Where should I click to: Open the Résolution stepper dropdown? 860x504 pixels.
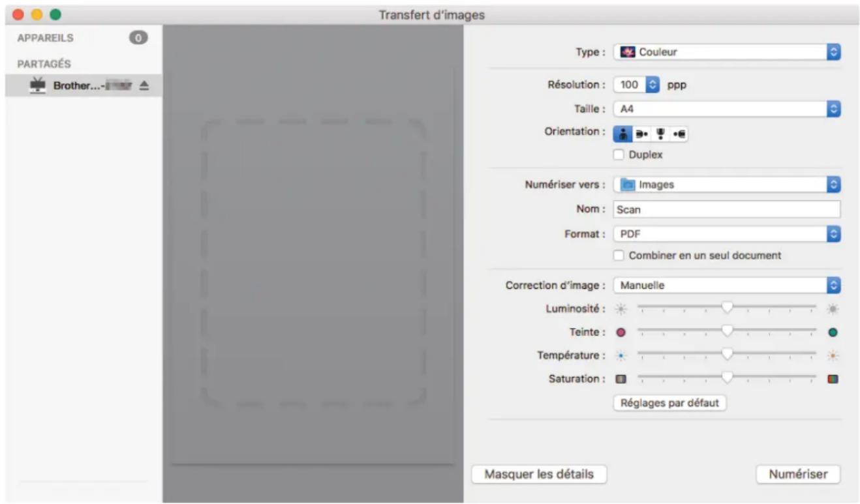click(x=653, y=85)
